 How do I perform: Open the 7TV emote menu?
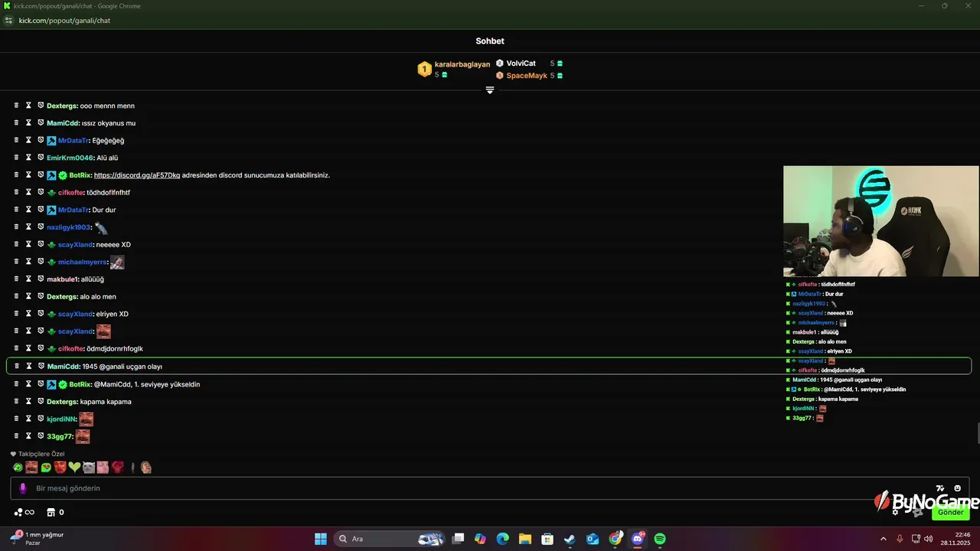click(940, 488)
